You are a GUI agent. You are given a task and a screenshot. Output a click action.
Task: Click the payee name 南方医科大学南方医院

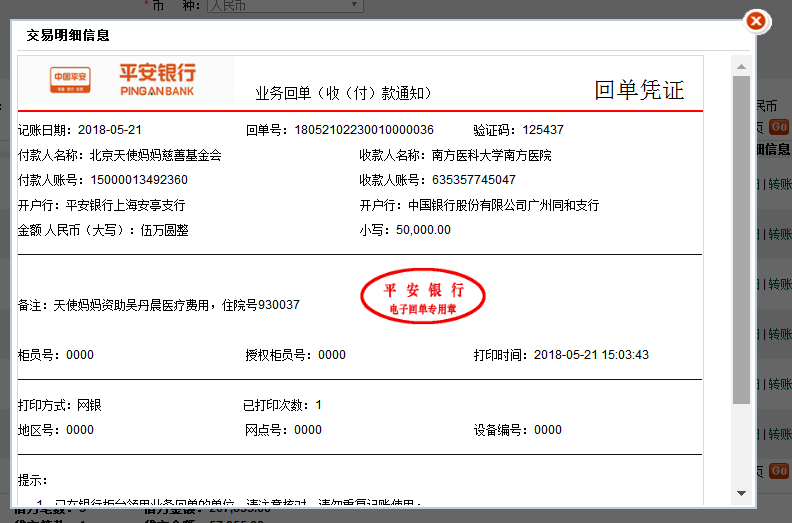click(491, 155)
